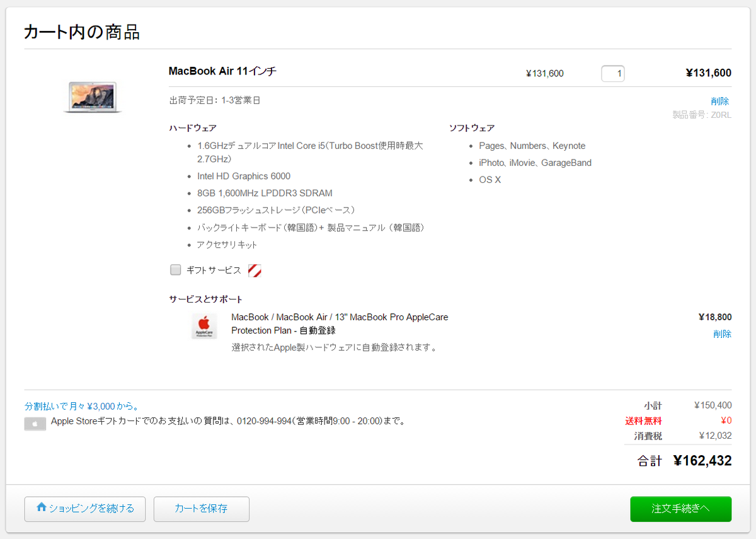The height and width of the screenshot is (539, 756).
Task: Click the MacBook Air 11インチ product title
Action: (x=222, y=71)
